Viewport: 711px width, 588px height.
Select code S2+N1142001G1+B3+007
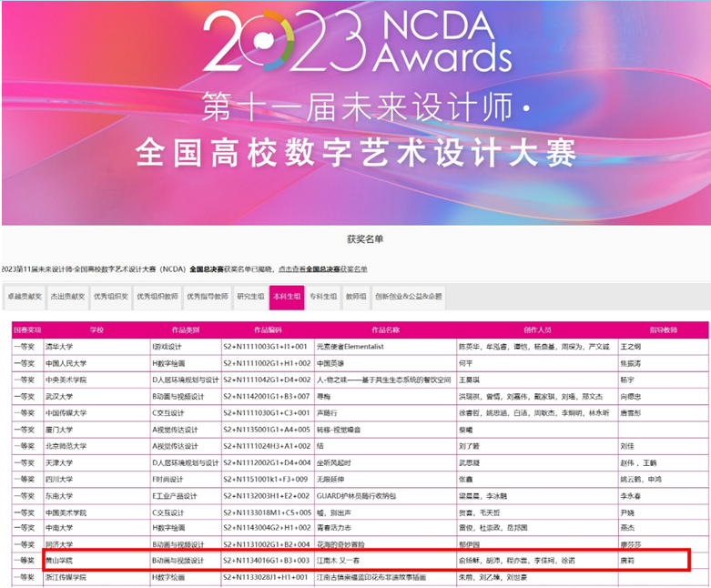coord(266,397)
